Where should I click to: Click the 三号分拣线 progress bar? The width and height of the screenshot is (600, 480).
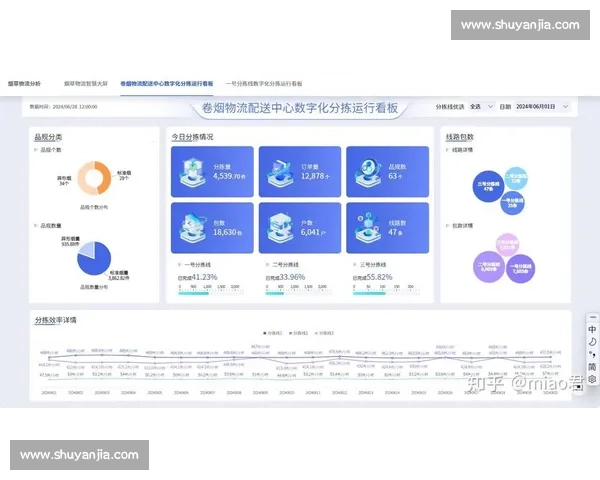click(x=386, y=294)
